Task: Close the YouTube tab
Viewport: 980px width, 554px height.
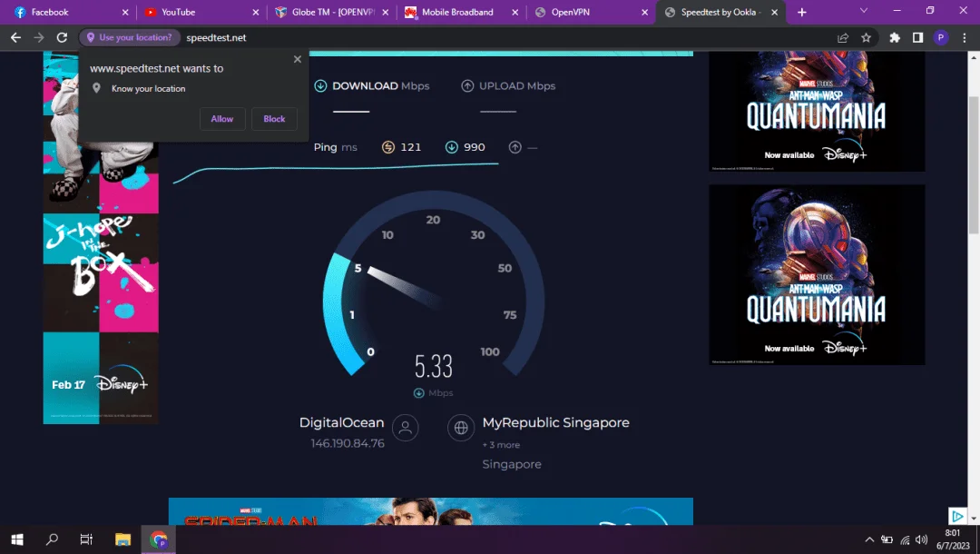Action: tap(256, 12)
